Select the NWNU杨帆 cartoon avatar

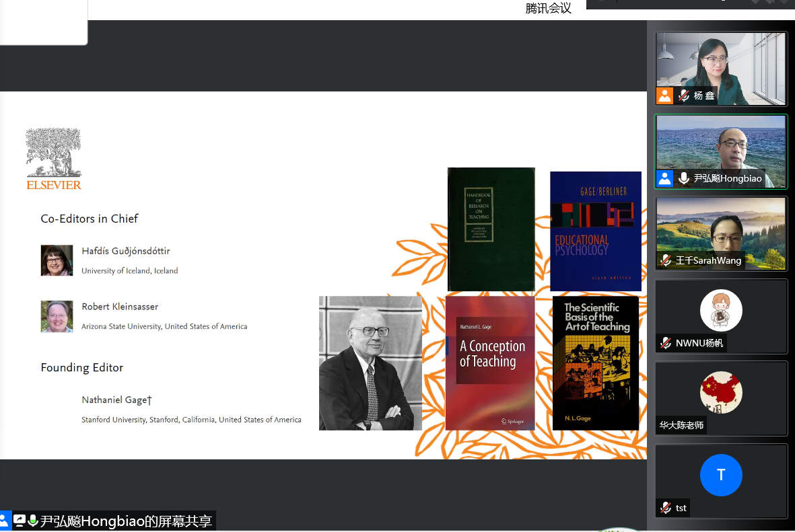721,311
